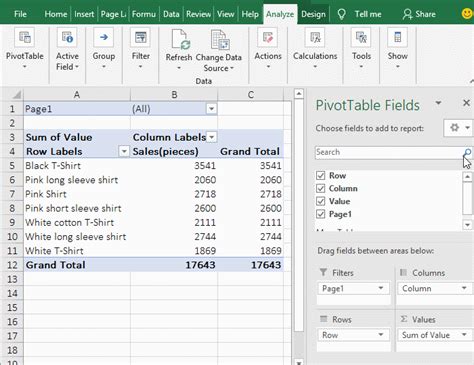Open the Calculations icon menu

pos(315,38)
